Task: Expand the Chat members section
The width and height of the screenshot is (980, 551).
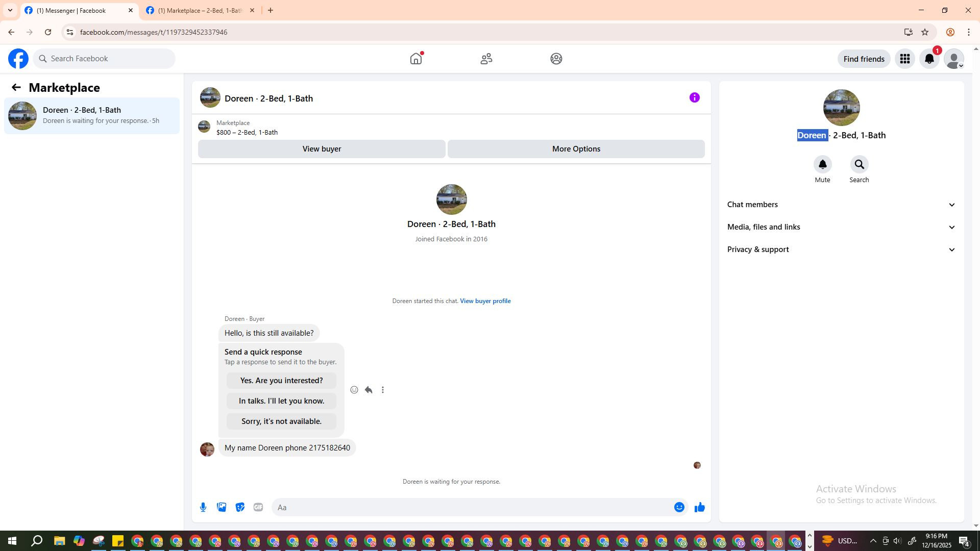Action: (841, 205)
